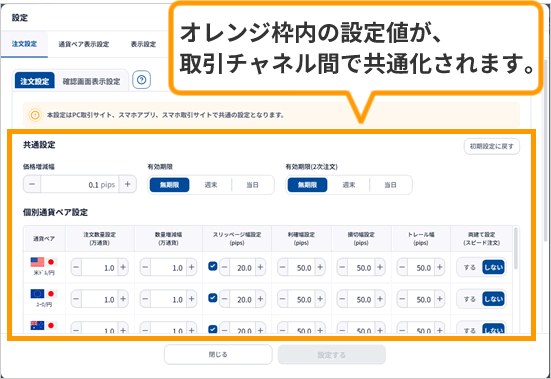The image size is (551, 379).
Task: Increase 利確幅設定 in EUR/JPY row
Action: pyautogui.click(x=320, y=299)
